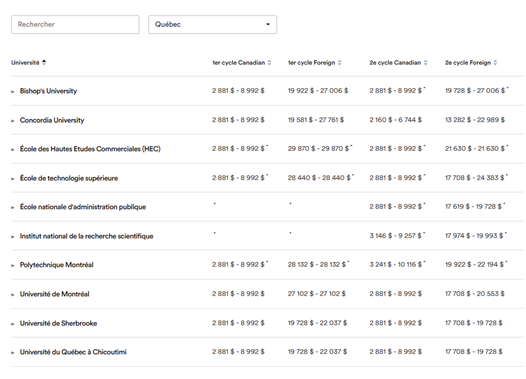Viewport: 526px width, 379px height.
Task: Click Université de Montréal 2e cycle Canadian cell
Action: click(396, 294)
